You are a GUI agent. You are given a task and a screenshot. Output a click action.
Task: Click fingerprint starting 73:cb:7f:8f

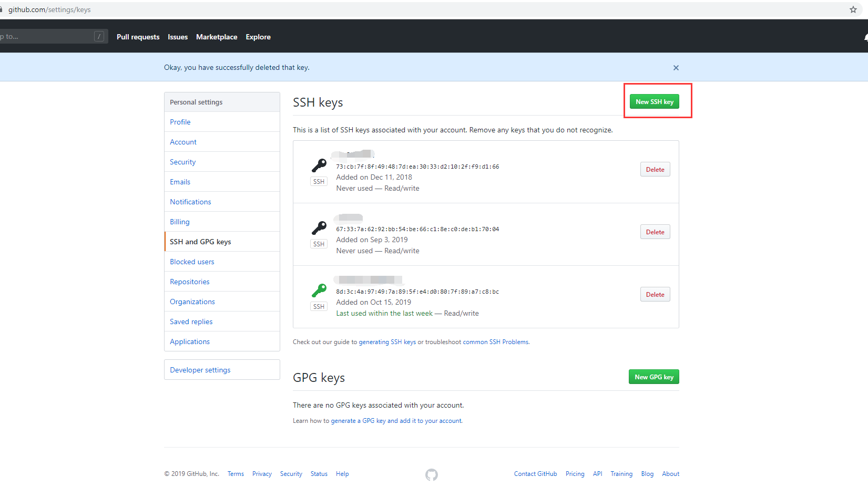(x=417, y=167)
